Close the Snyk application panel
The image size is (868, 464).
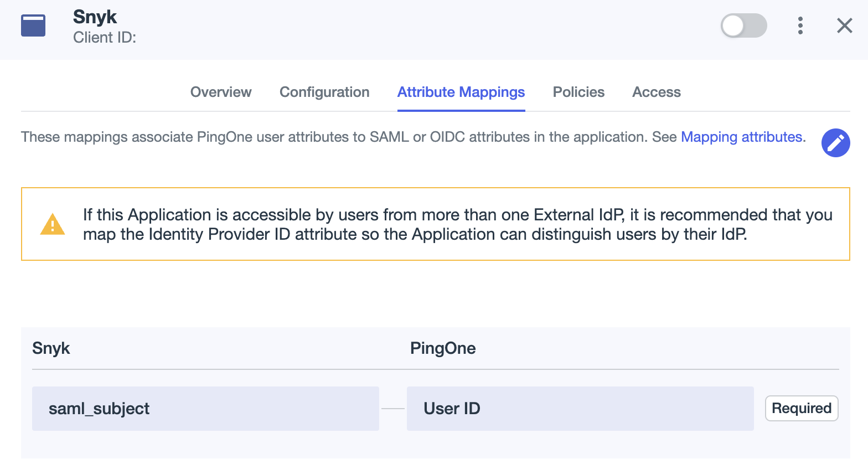tap(844, 25)
